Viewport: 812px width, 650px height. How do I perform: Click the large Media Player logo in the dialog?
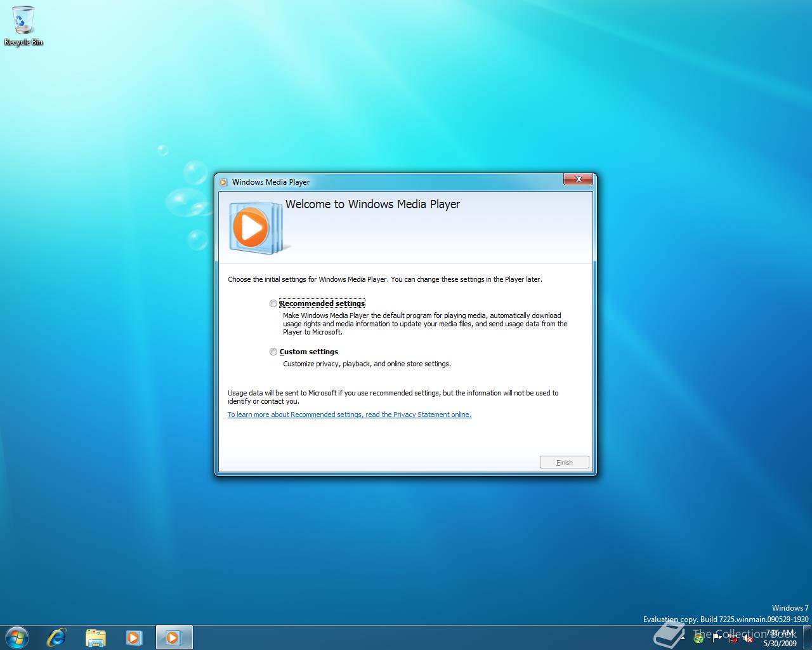(x=259, y=228)
